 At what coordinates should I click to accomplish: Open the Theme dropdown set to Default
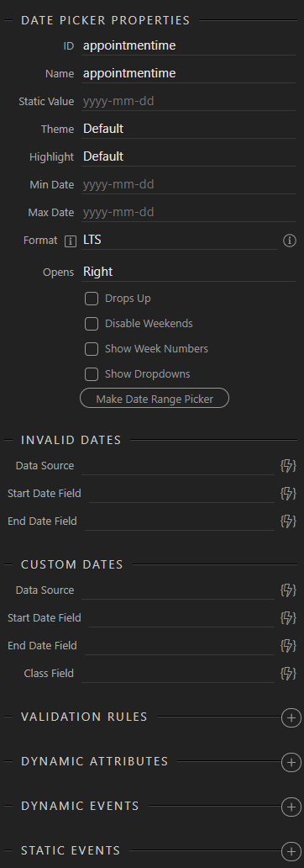188,129
